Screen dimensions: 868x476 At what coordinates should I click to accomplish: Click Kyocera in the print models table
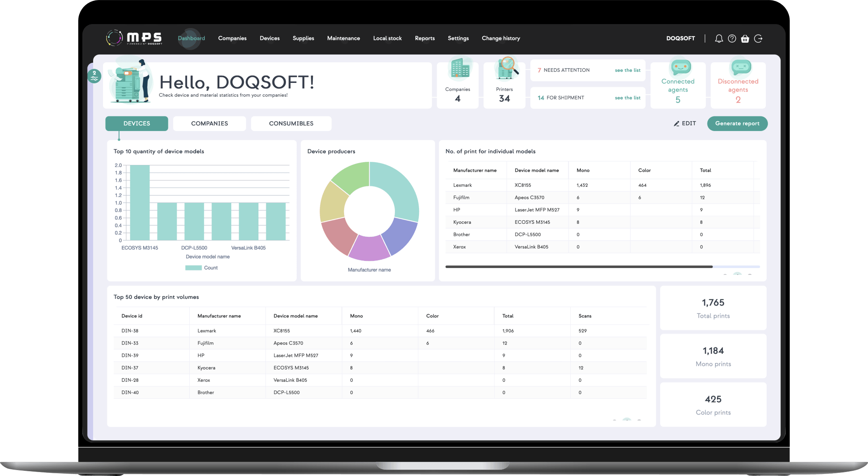[462, 222]
